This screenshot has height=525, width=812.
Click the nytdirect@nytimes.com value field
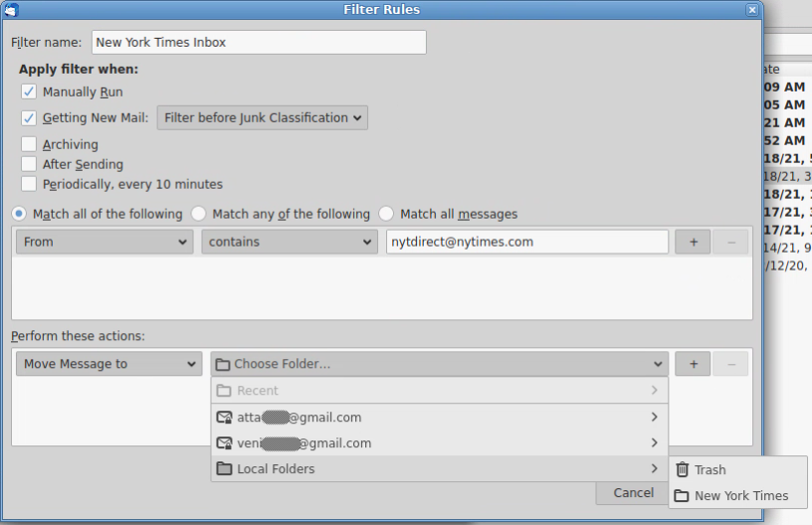pyautogui.click(x=527, y=242)
